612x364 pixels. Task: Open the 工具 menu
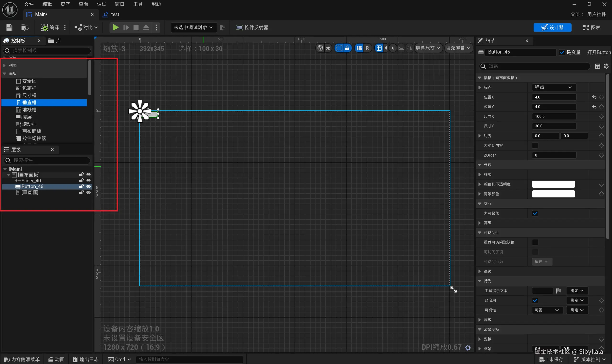point(138,4)
